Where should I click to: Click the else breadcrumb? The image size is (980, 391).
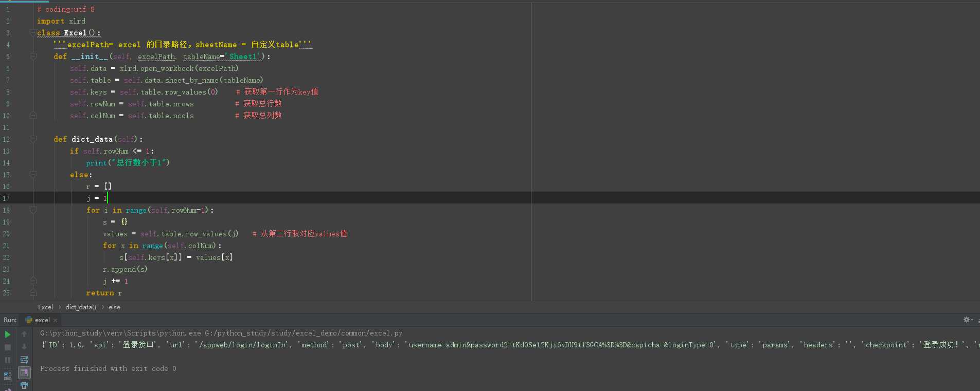(x=114, y=307)
